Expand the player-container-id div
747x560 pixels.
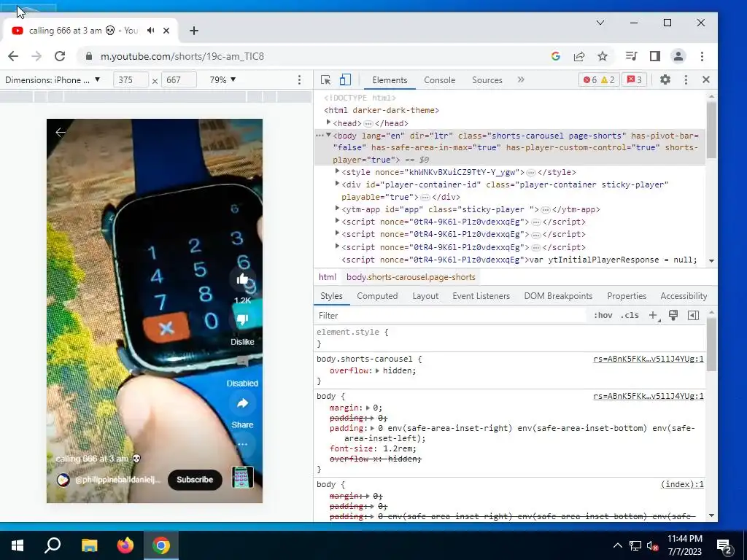tap(337, 184)
